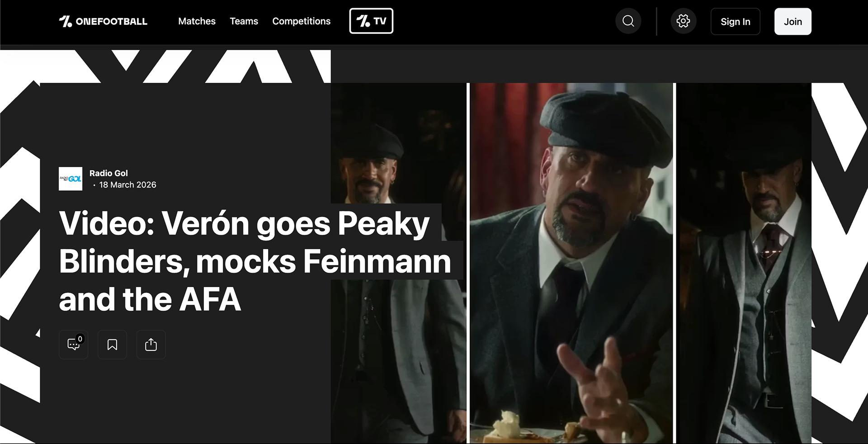This screenshot has height=444, width=868.
Task: Open the OneFootball TV button
Action: coord(371,21)
